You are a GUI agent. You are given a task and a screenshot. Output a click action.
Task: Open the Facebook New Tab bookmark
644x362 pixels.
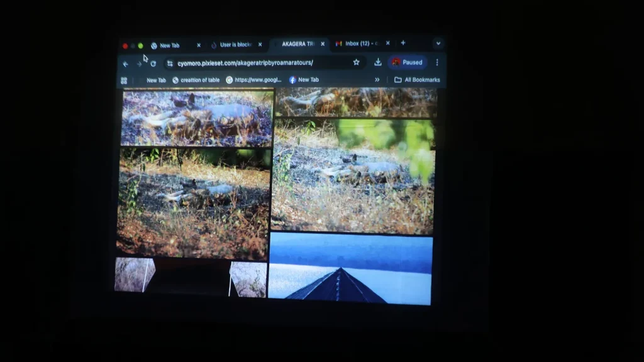304,80
